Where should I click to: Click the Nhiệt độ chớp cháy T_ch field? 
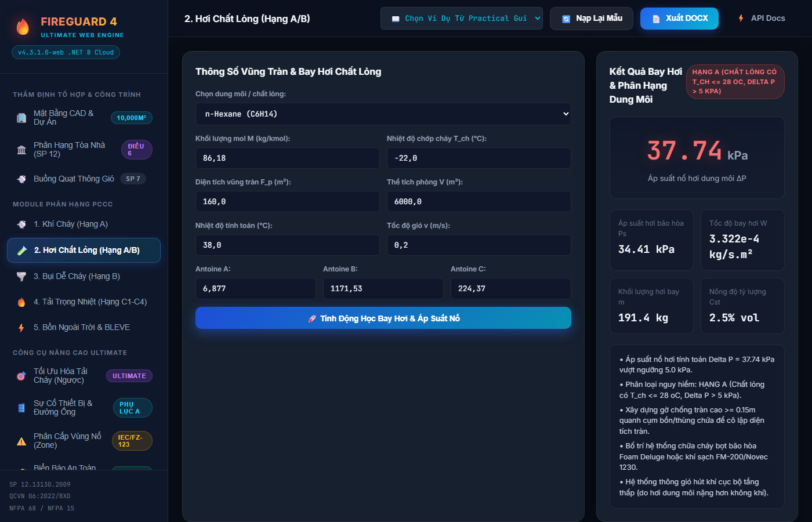click(x=479, y=158)
